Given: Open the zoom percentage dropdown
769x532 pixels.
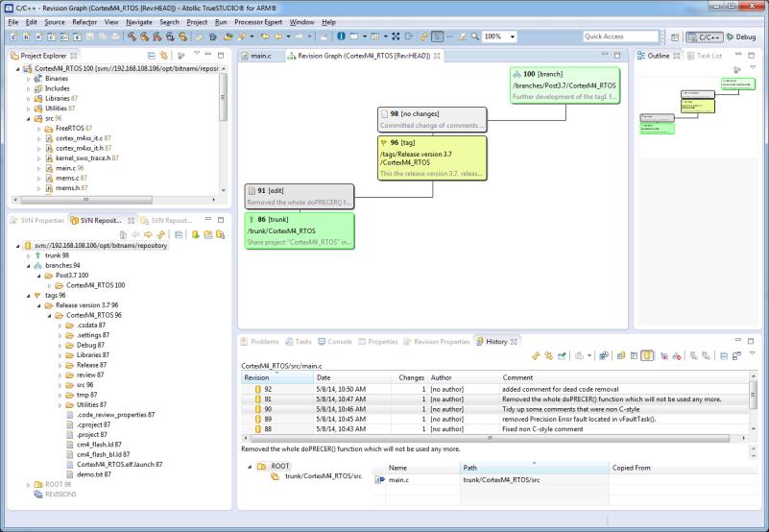Looking at the screenshot, I should pyautogui.click(x=514, y=36).
